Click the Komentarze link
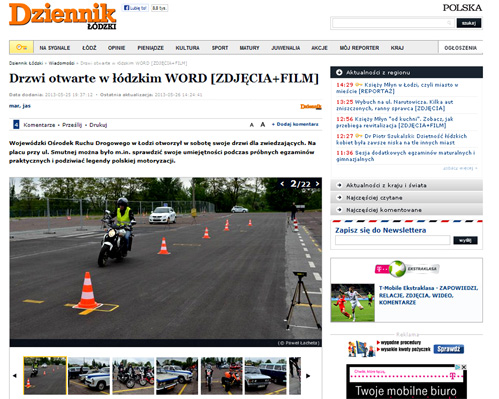 point(39,125)
